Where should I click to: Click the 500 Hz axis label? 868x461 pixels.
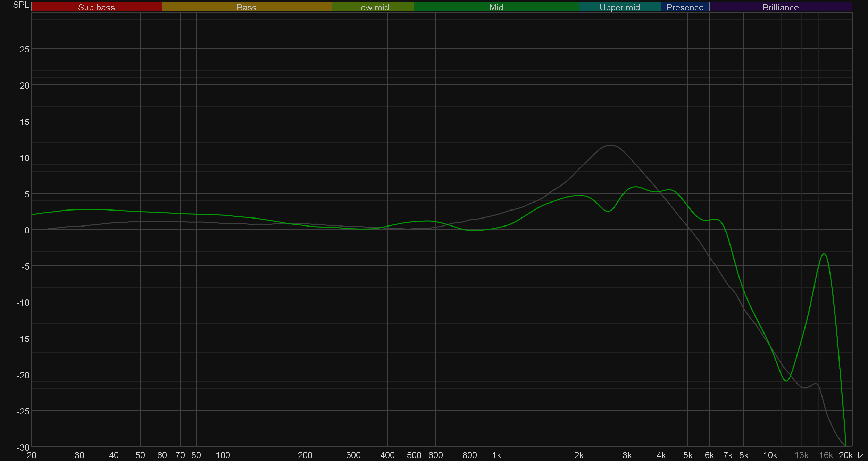414,455
